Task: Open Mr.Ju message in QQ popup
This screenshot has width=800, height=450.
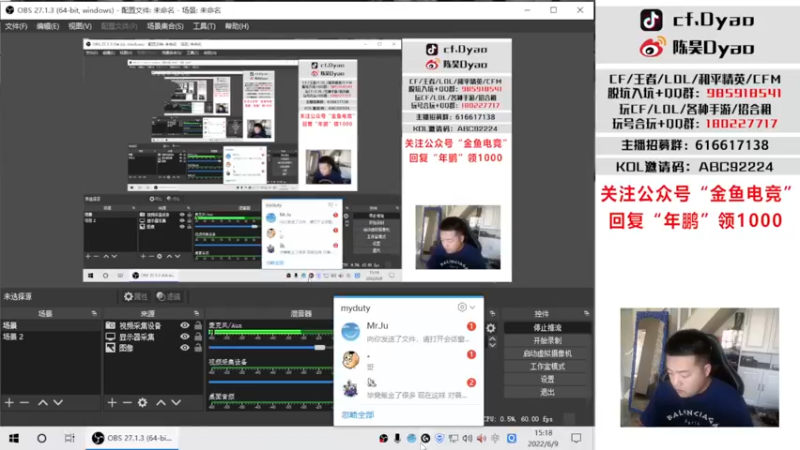Action: (408, 332)
